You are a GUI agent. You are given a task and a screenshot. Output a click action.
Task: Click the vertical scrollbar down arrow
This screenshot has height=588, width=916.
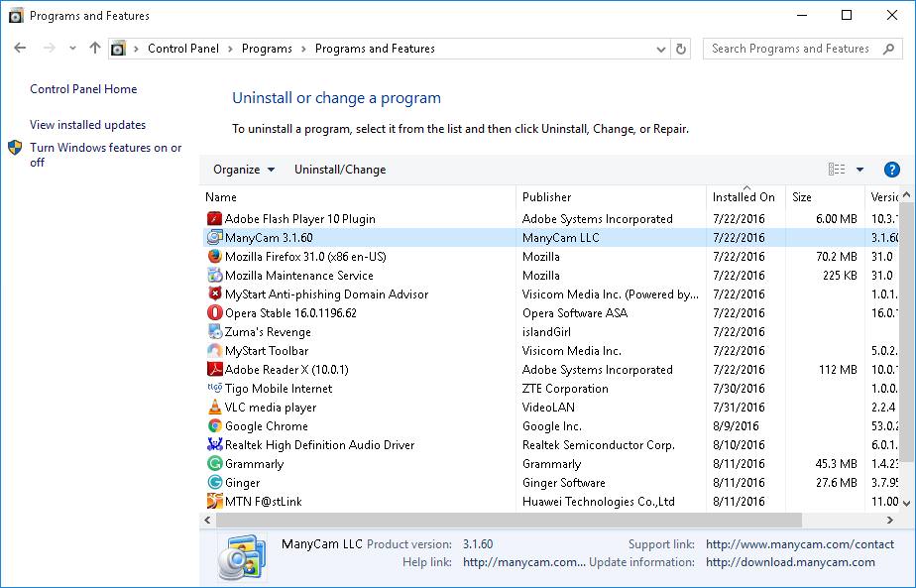906,502
